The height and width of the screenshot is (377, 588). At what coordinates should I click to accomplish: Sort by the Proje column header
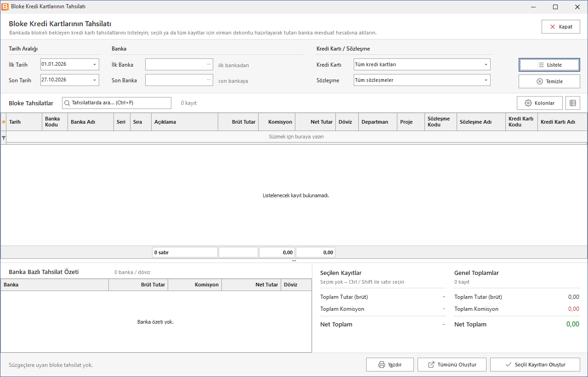(411, 122)
